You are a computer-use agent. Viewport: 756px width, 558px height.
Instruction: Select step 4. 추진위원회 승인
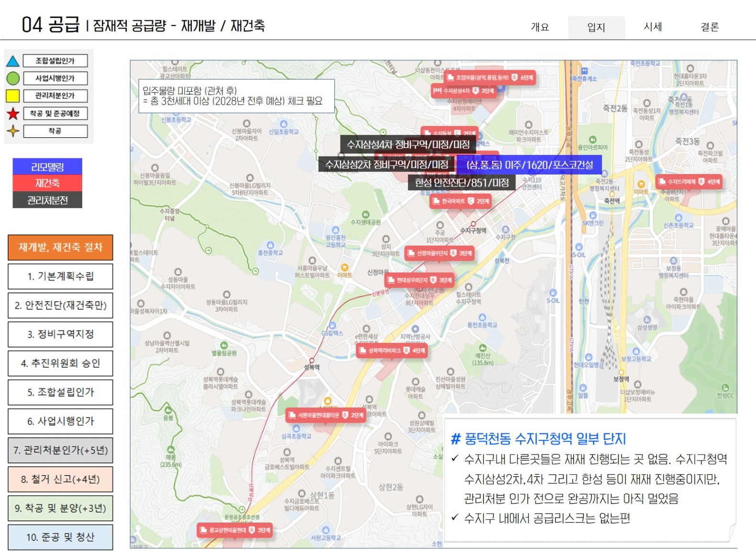click(60, 363)
